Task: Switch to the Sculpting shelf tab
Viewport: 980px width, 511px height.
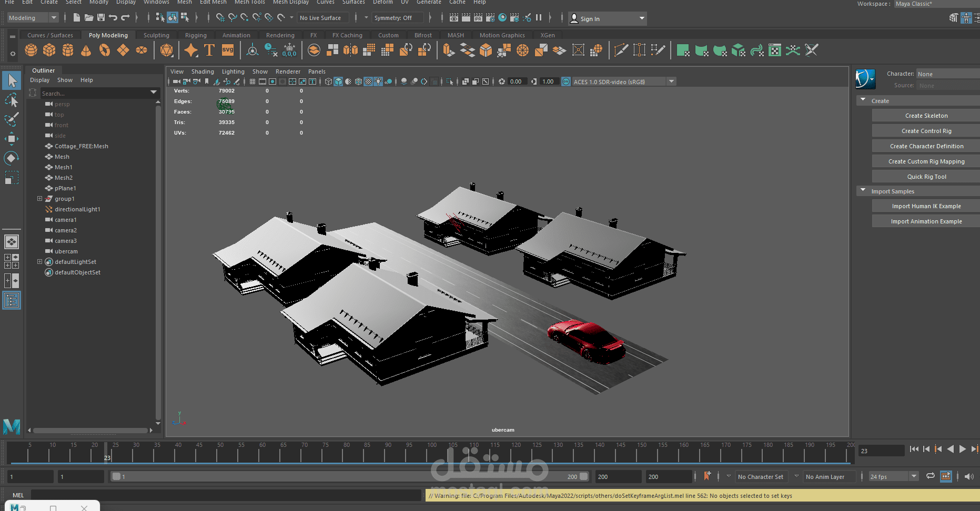Action: pos(156,35)
